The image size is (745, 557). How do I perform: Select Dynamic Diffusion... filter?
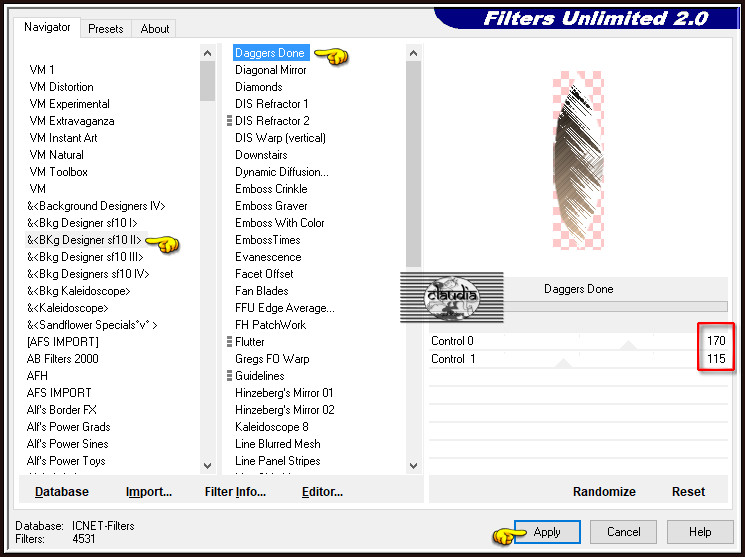(x=282, y=172)
